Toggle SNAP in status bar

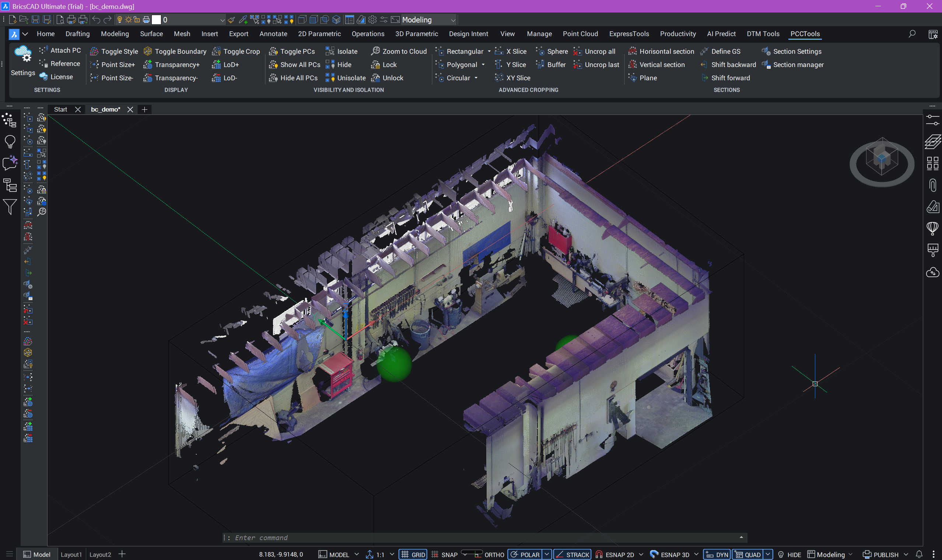tap(444, 554)
